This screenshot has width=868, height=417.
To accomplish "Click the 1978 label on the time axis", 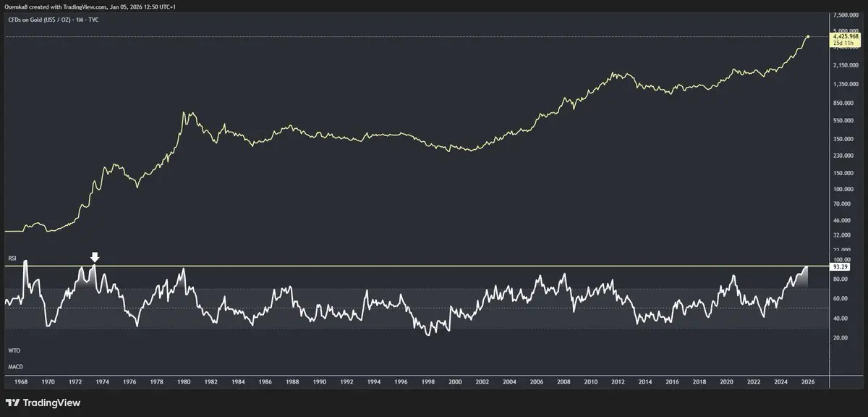I will (156, 381).
